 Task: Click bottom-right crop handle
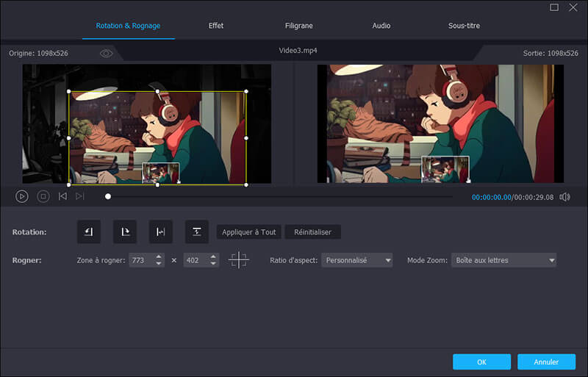[x=246, y=185]
